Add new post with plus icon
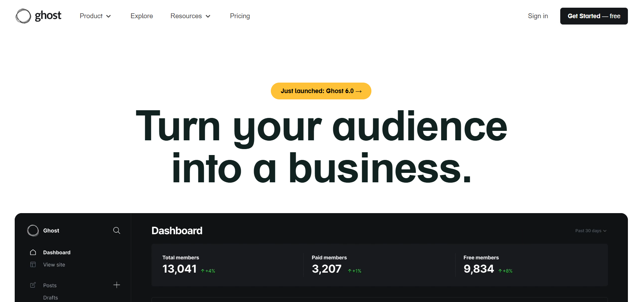The width and height of the screenshot is (644, 302). point(117,285)
